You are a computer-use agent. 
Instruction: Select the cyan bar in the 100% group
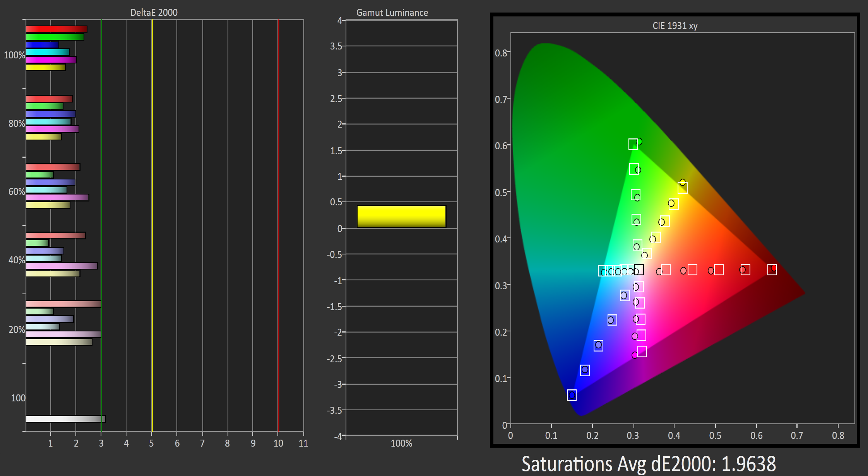48,52
